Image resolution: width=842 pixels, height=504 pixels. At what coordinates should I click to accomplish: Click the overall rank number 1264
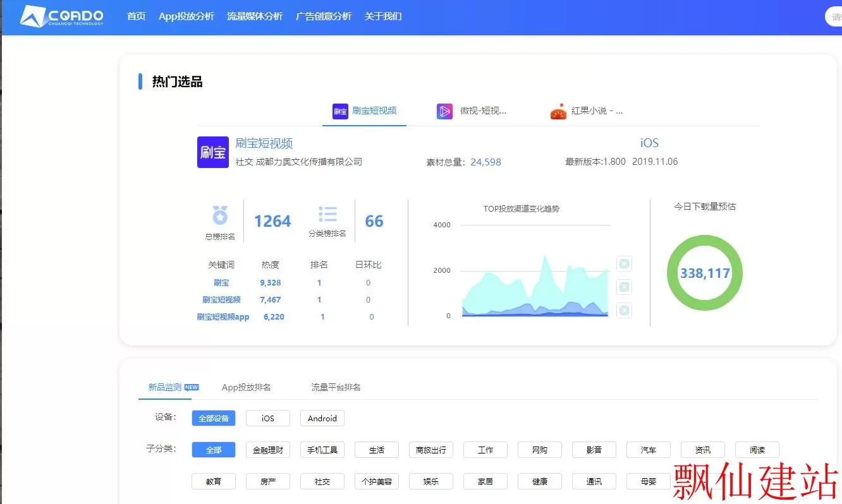click(x=272, y=221)
